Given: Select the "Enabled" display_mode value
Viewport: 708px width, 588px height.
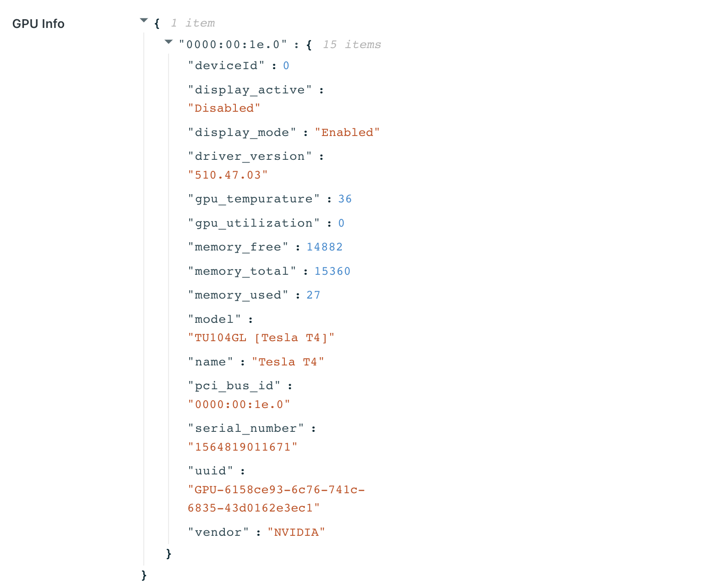Looking at the screenshot, I should coord(347,133).
